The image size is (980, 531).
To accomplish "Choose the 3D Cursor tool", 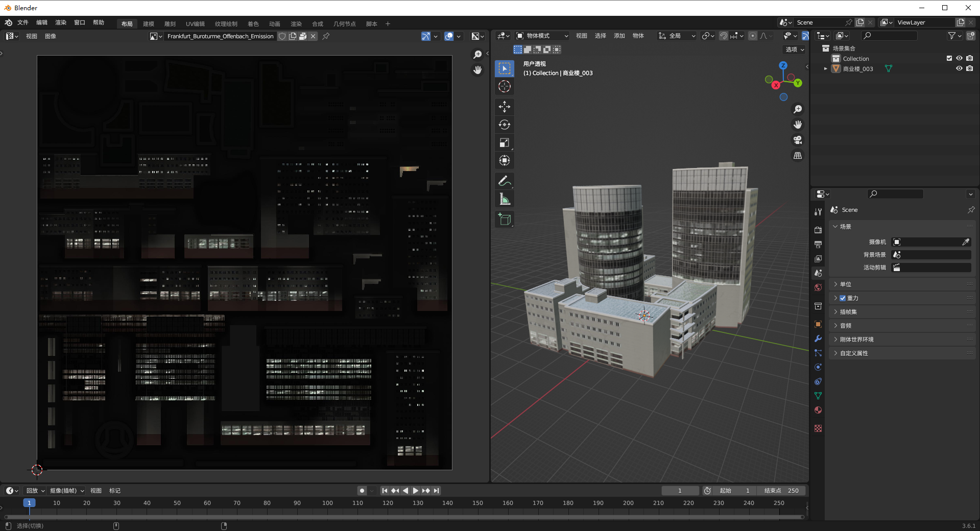I will [504, 87].
